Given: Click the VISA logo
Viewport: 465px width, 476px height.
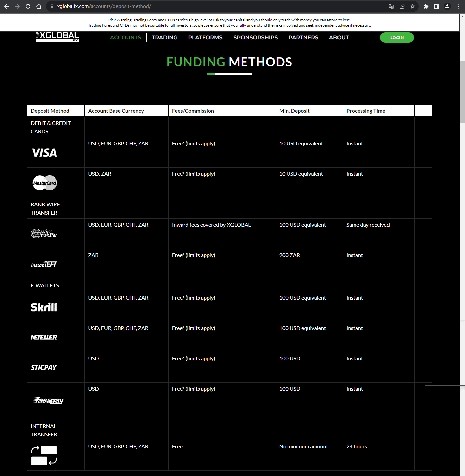Looking at the screenshot, I should point(44,153).
